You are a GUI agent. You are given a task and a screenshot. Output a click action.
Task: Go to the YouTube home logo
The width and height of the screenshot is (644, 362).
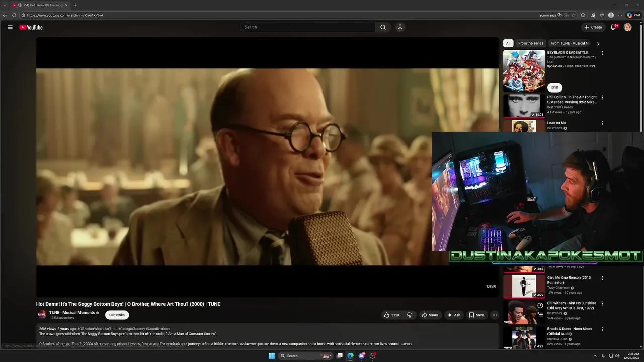[x=31, y=27]
